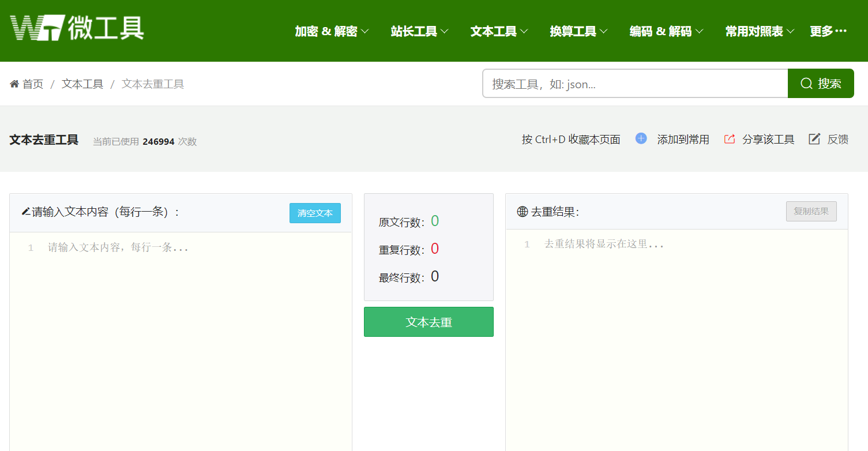Click the home icon in breadcrumb
868x451 pixels.
(x=14, y=84)
